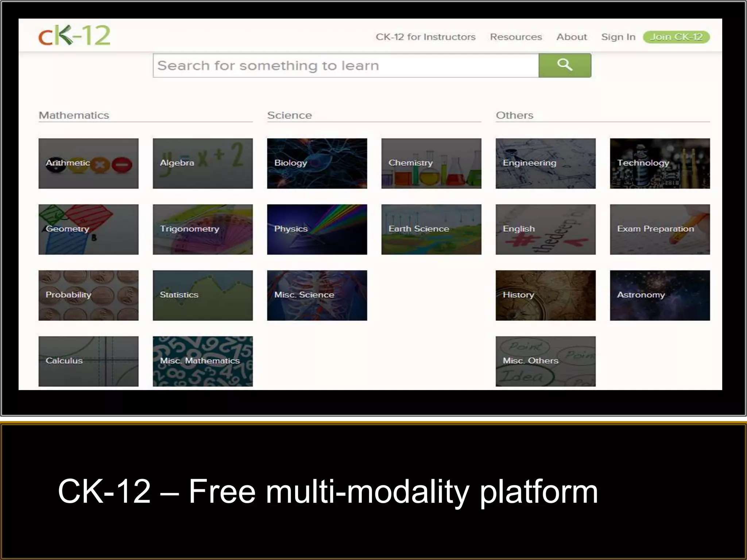Open the Chemistry subject tile

pyautogui.click(x=431, y=163)
